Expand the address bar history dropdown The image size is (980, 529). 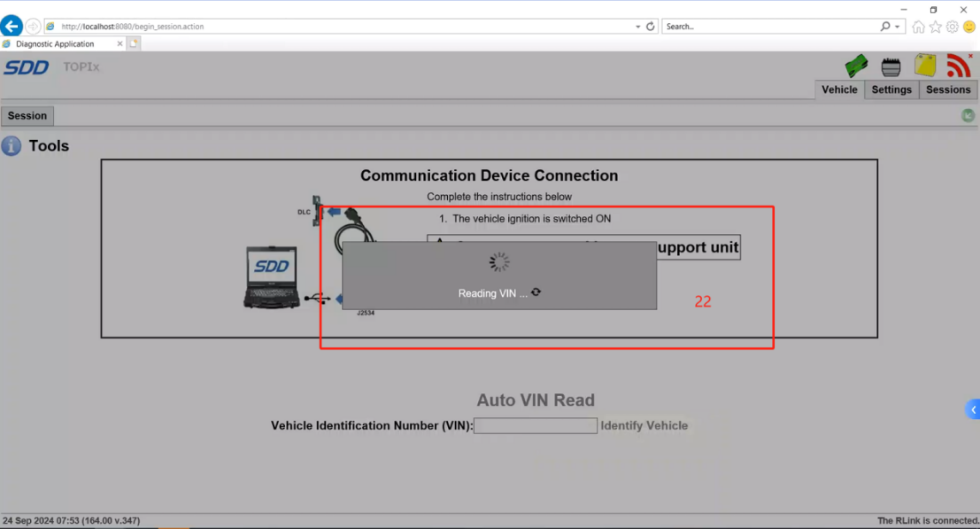click(x=638, y=27)
